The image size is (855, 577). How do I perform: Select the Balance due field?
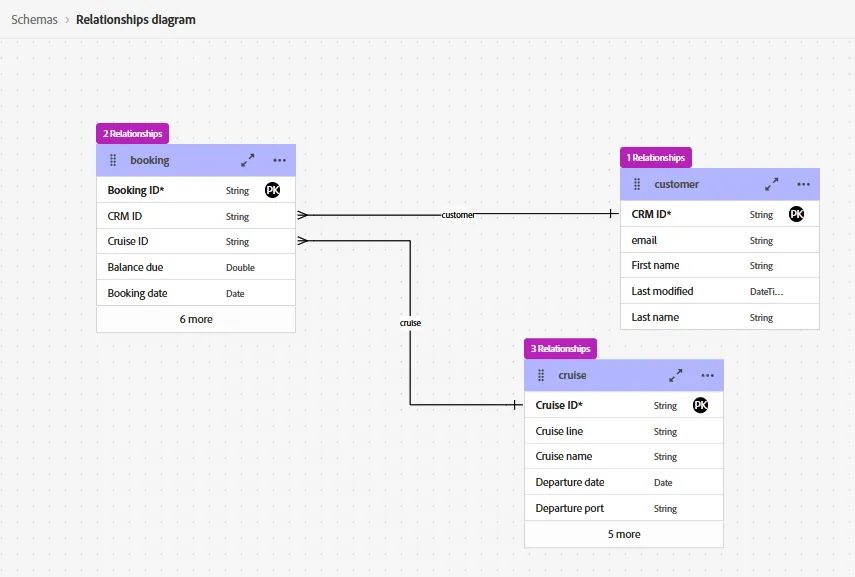196,267
